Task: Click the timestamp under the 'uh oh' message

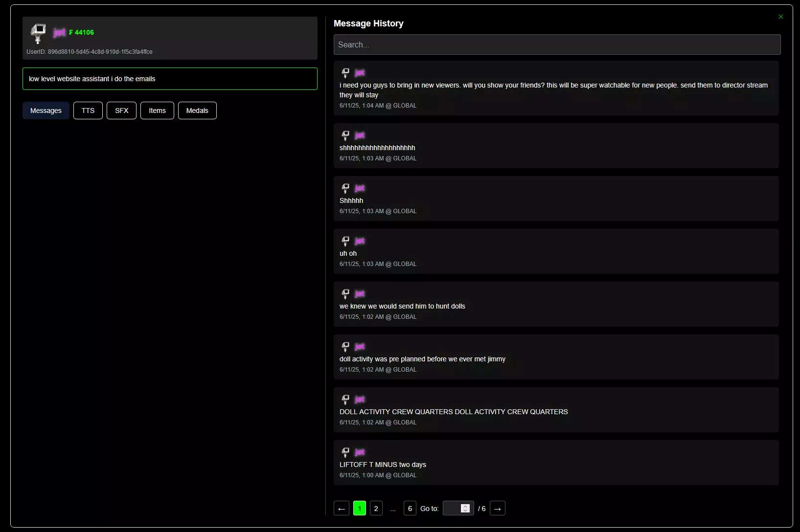Action: pos(378,264)
